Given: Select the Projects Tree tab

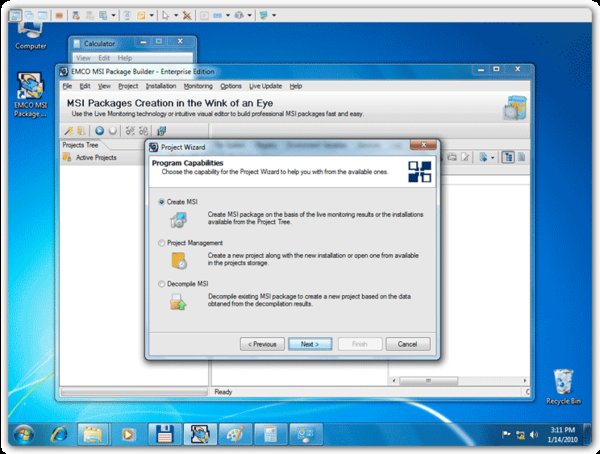Looking at the screenshot, I should 80,145.
